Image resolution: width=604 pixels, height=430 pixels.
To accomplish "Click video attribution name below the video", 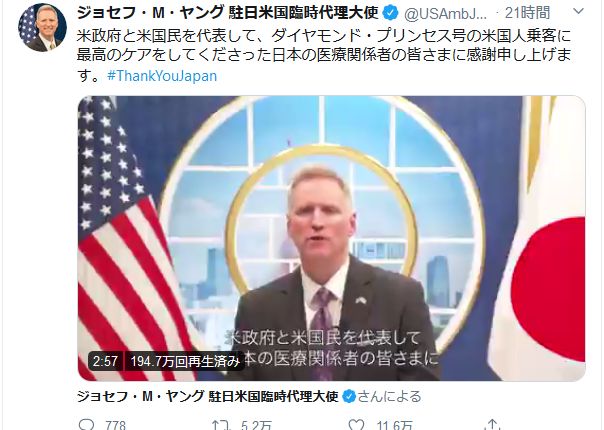I will (x=208, y=396).
